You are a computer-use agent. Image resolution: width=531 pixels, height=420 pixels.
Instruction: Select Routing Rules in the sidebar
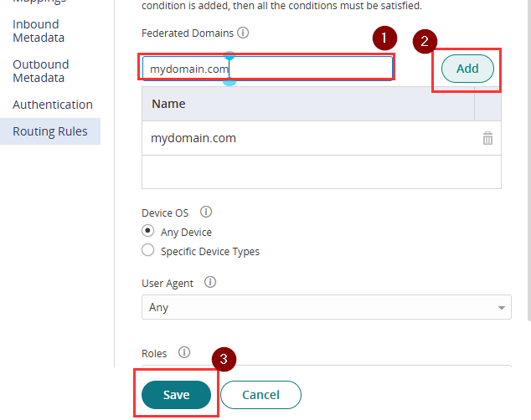(x=50, y=131)
